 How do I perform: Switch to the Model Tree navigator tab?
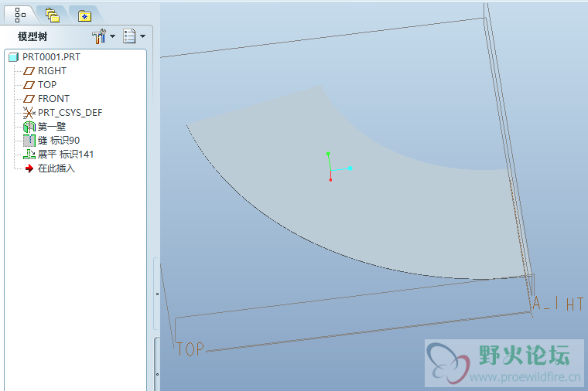(20, 15)
